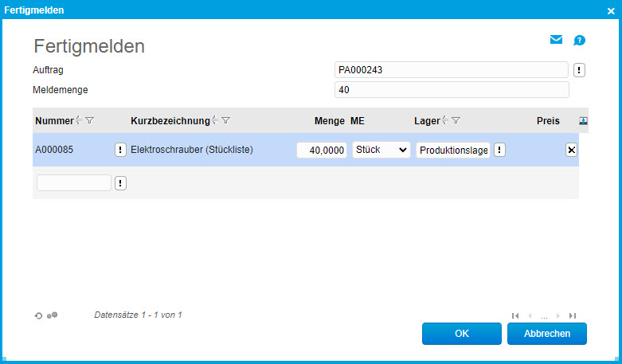The width and height of the screenshot is (622, 364).
Task: Delete the A000085 row with X button
Action: pos(571,150)
